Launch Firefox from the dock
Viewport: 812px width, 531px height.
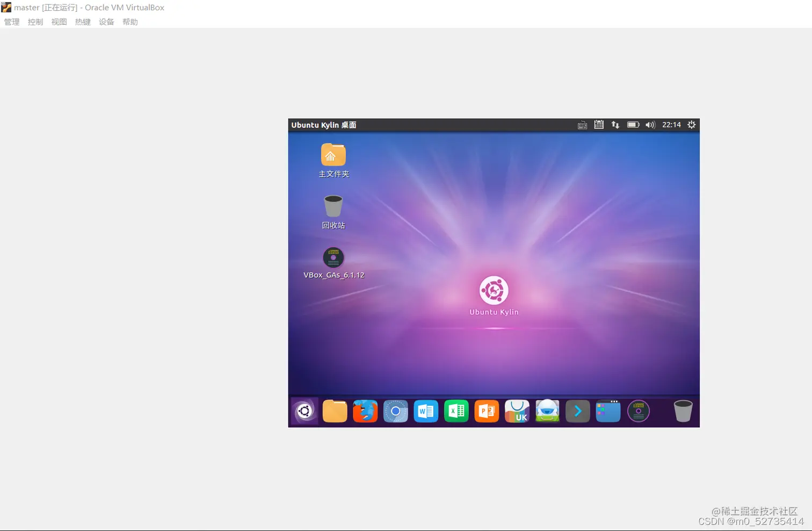[x=365, y=412]
